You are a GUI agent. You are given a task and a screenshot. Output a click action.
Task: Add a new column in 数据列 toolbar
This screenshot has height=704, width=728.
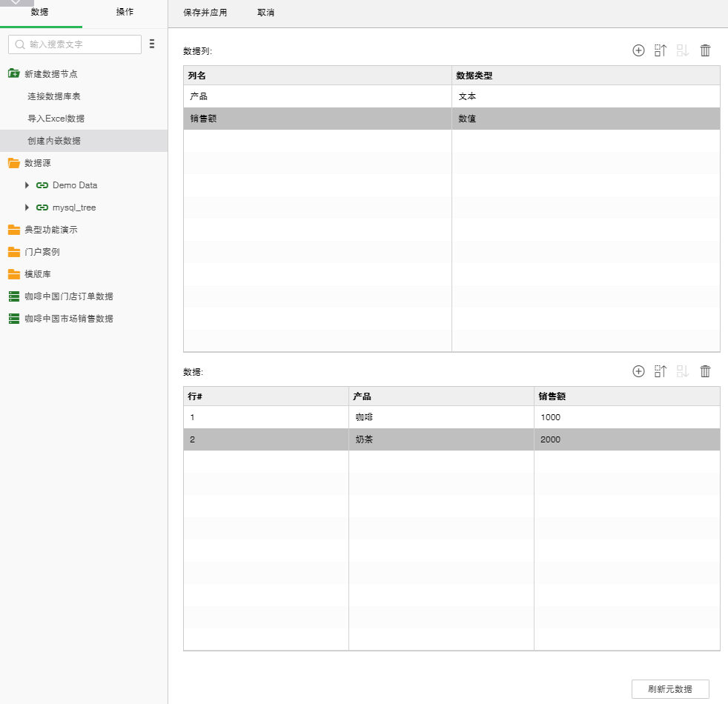[x=638, y=50]
